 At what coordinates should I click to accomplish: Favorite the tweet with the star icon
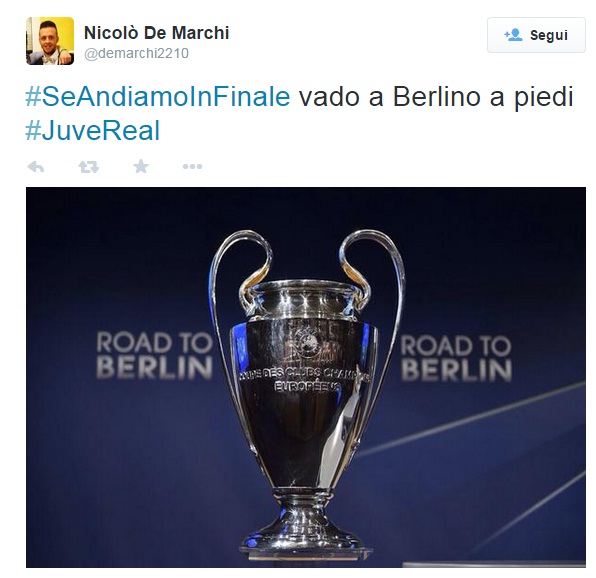[x=141, y=166]
